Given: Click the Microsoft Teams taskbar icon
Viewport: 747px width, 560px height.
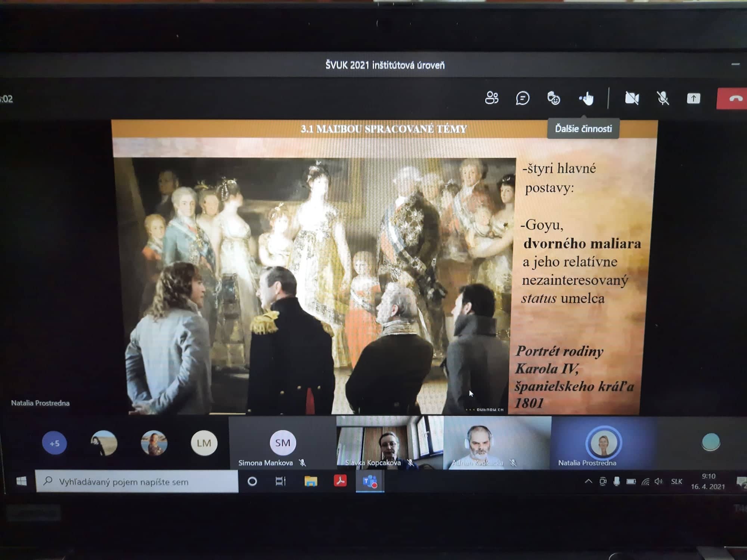Looking at the screenshot, I should 370,482.
